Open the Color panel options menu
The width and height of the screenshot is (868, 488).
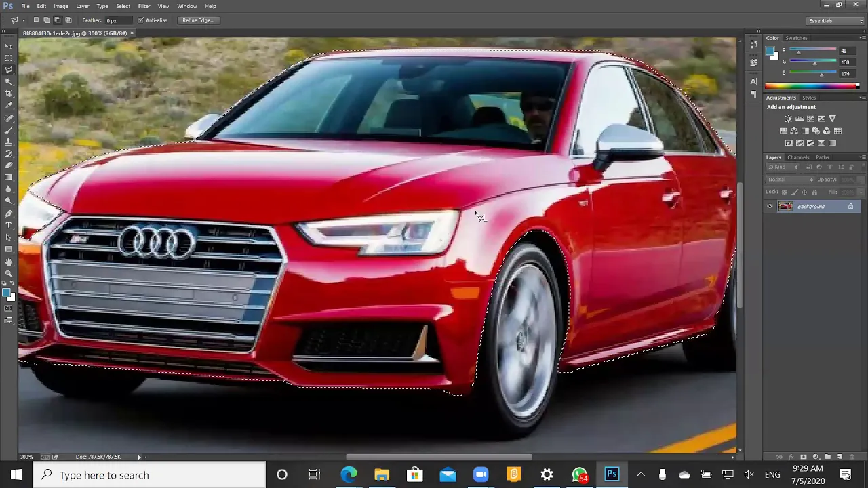pyautogui.click(x=862, y=38)
